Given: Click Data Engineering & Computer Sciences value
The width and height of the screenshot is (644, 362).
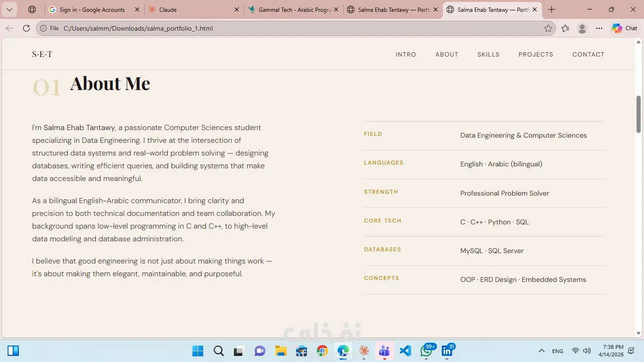Looking at the screenshot, I should [523, 135].
